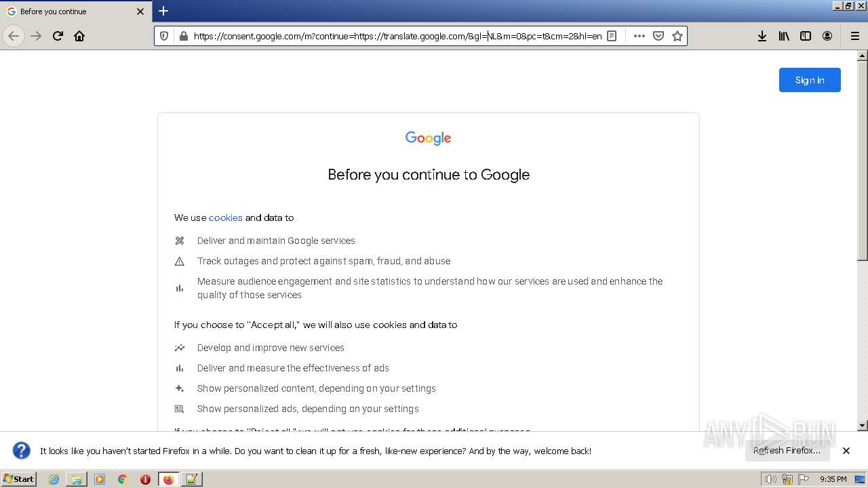The height and width of the screenshot is (488, 868).
Task: Open File Explorer from taskbar
Action: pyautogui.click(x=77, y=479)
